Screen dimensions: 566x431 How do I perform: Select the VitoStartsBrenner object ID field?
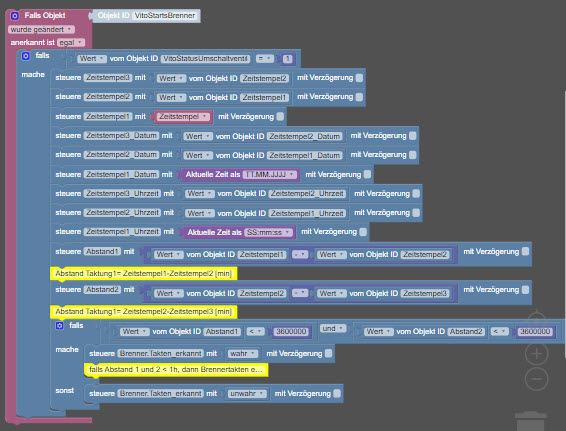coord(165,16)
